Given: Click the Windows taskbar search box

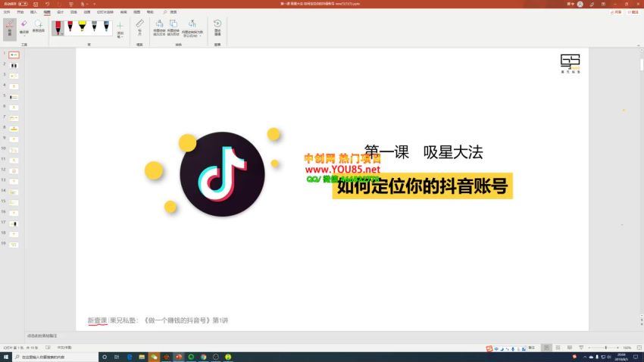Looking at the screenshot, I should [x=55, y=357].
